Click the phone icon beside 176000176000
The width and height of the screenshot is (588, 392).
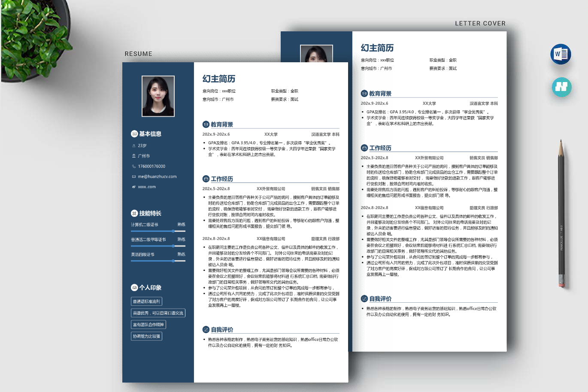pos(134,167)
